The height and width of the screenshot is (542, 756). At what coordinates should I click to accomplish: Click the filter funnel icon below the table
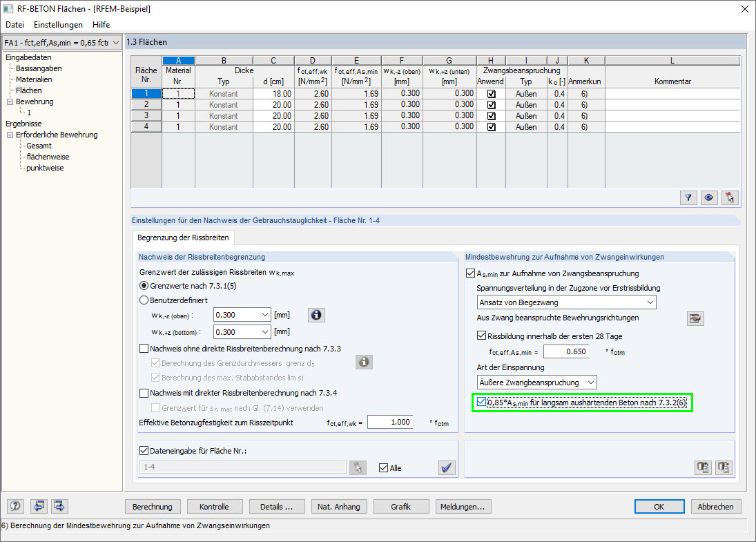coord(688,197)
